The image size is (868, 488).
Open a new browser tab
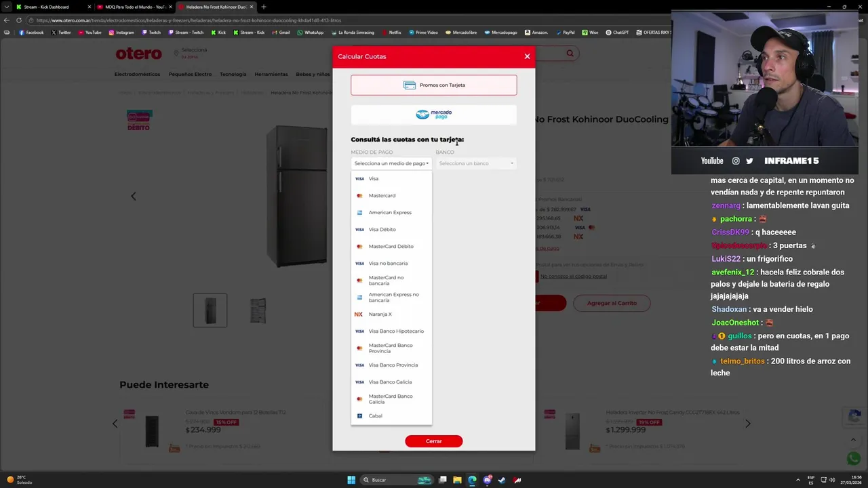click(x=263, y=7)
